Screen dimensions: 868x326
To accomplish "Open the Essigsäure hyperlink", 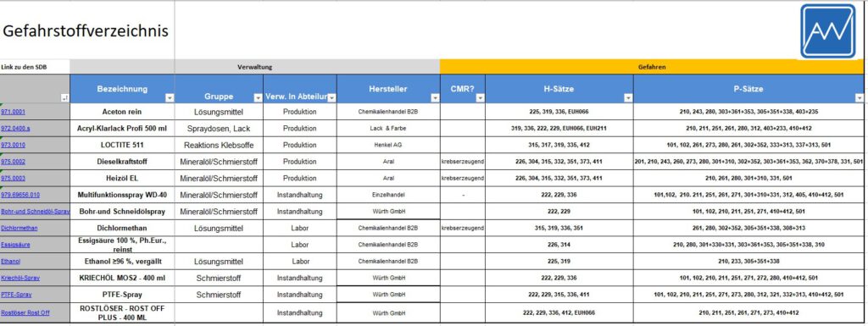I will point(15,244).
